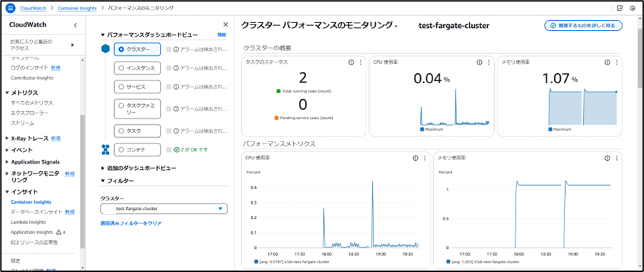Expand the X-Ray トレース sidebar group
This screenshot has height=272, width=644.
(7, 139)
